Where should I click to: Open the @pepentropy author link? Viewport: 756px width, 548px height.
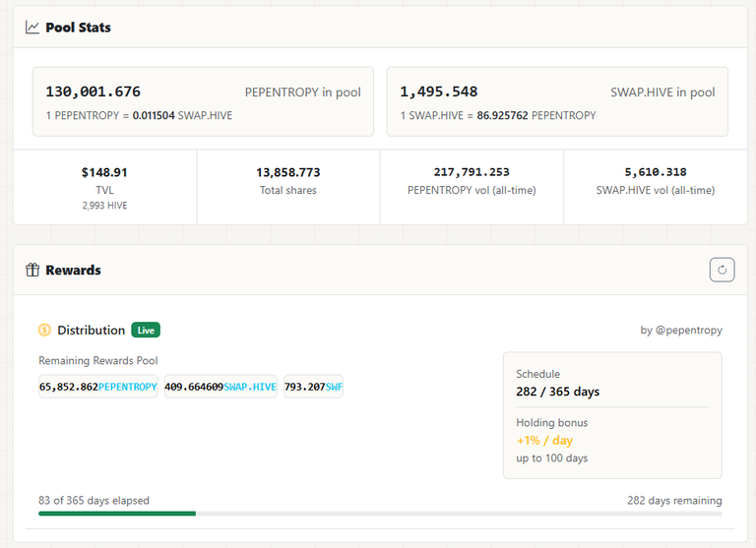[688, 331]
